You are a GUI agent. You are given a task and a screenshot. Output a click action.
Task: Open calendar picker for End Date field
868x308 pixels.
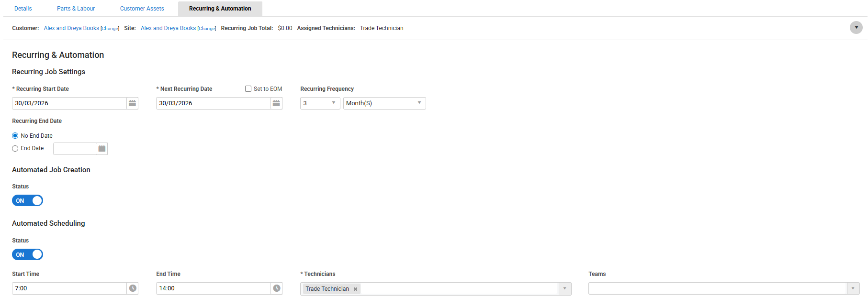coord(102,149)
